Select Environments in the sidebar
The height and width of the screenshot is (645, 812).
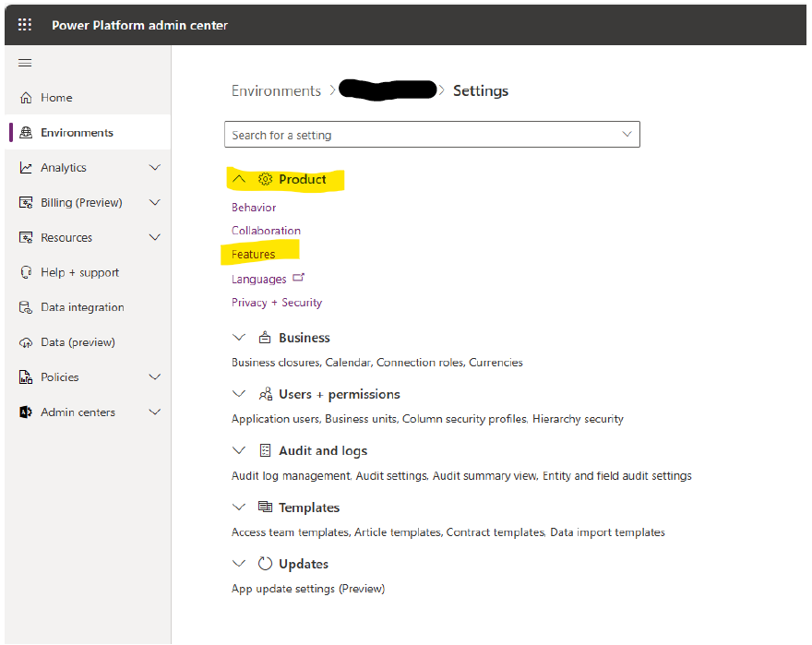coord(88,133)
